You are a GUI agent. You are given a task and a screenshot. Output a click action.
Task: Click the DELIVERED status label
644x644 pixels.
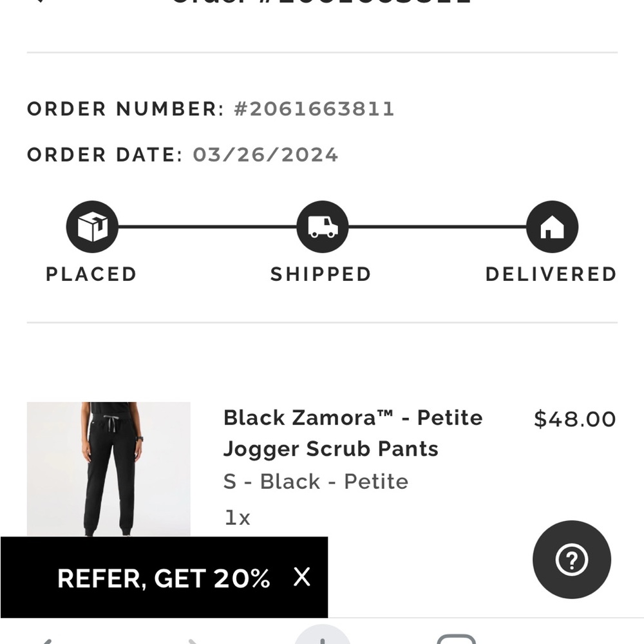point(552,274)
